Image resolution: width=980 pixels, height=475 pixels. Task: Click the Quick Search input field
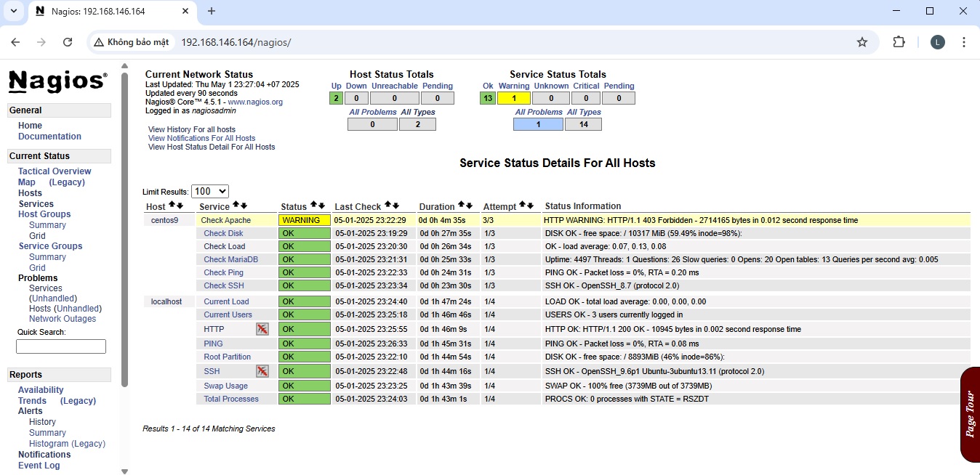[x=61, y=346]
